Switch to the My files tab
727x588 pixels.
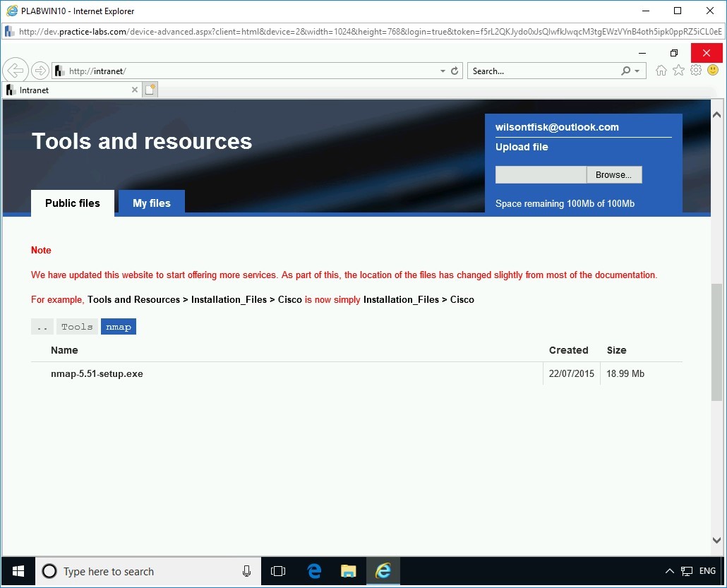click(x=151, y=203)
